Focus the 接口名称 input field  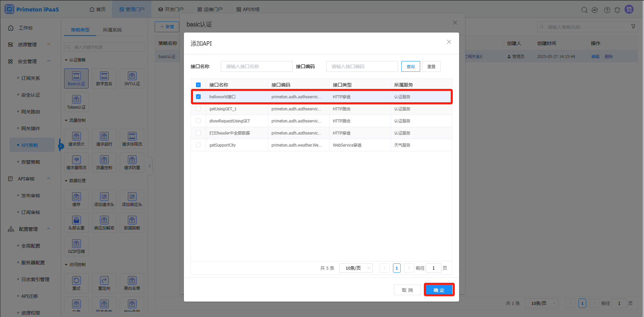[x=256, y=66]
